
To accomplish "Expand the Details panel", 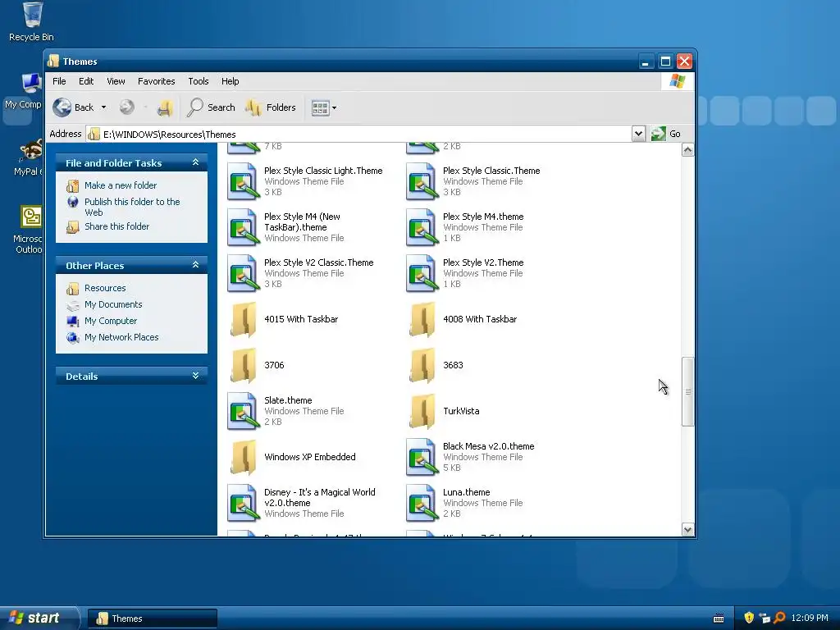I will point(195,376).
